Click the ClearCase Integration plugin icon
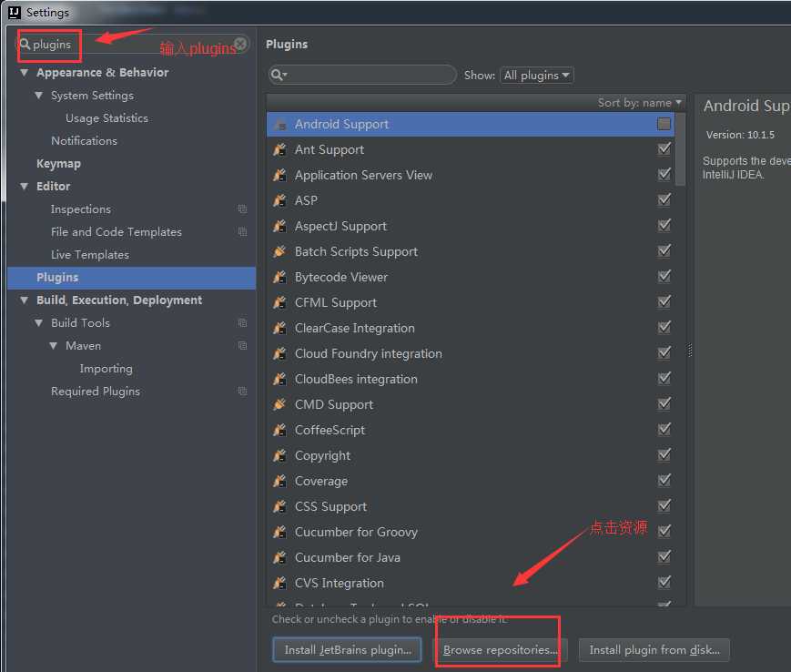791x672 pixels. (x=279, y=328)
